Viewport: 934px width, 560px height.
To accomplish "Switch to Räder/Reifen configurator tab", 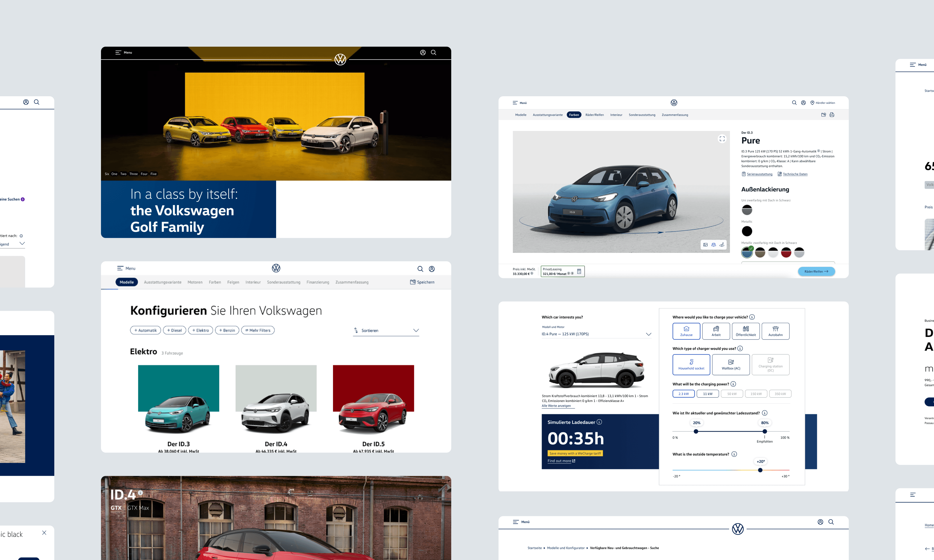I will tap(594, 115).
